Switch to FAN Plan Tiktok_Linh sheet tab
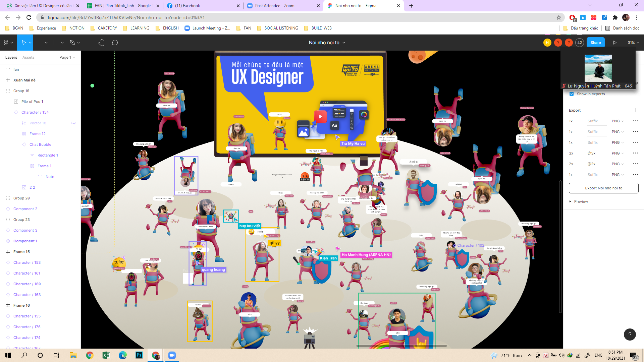Image resolution: width=644 pixels, height=362 pixels. (x=123, y=6)
